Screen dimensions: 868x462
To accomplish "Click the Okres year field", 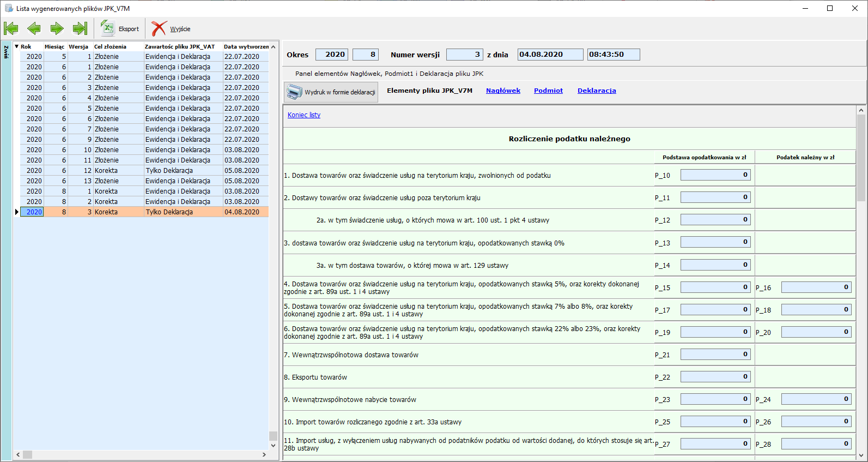I will [331, 55].
